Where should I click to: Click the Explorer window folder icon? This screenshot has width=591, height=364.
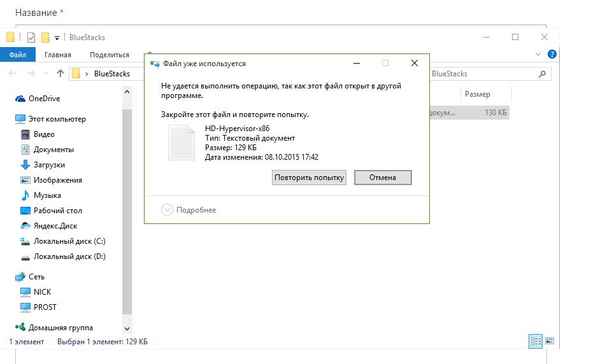[x=11, y=37]
